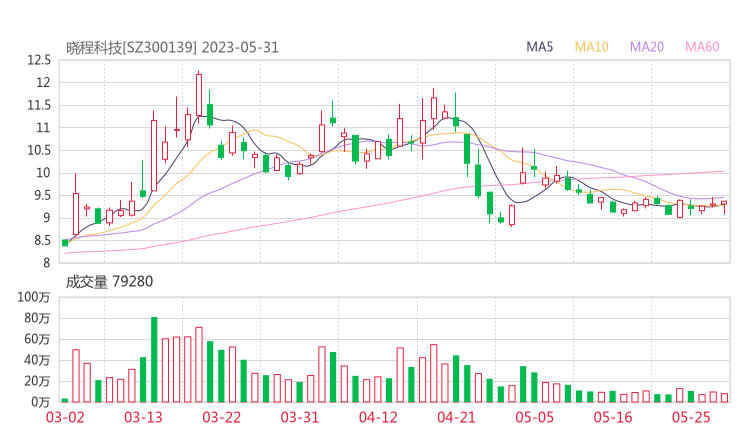Click the 05-16 date axis label
This screenshot has width=740, height=440.
613,417
